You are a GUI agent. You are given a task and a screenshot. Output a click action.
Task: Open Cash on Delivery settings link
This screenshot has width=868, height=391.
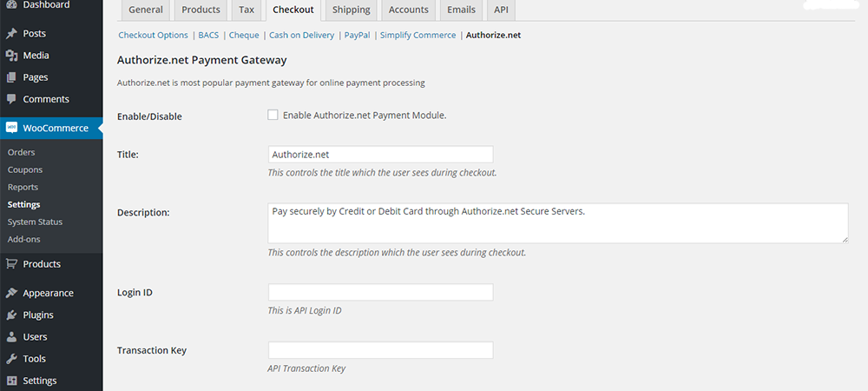(x=301, y=36)
